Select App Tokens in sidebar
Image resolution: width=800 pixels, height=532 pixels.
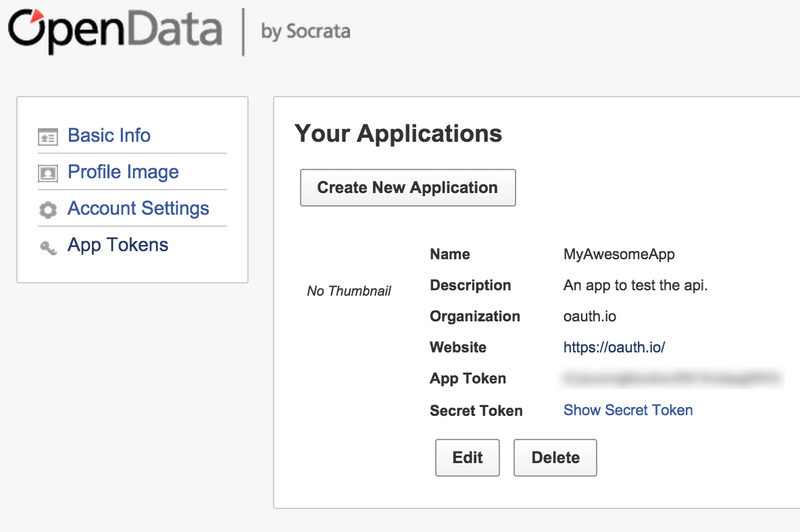point(118,245)
